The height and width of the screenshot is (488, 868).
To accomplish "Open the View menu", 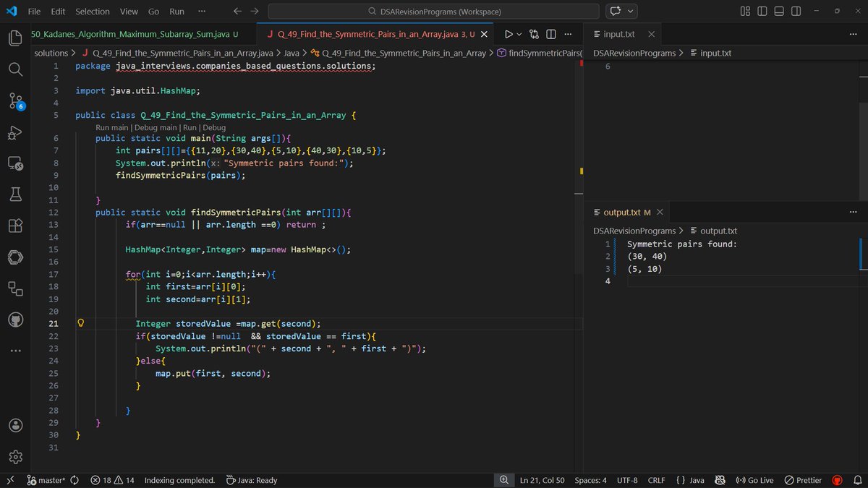I will (x=129, y=12).
